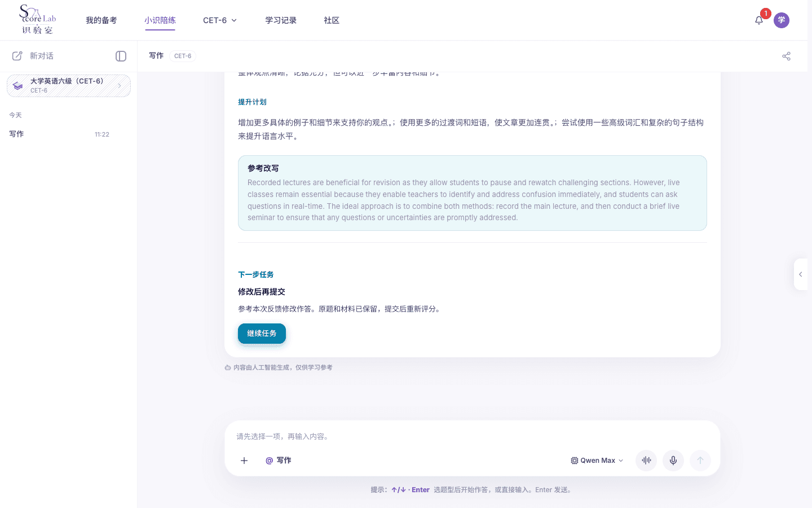
Task: Collapse the sidebar panel toggle
Action: (x=121, y=56)
